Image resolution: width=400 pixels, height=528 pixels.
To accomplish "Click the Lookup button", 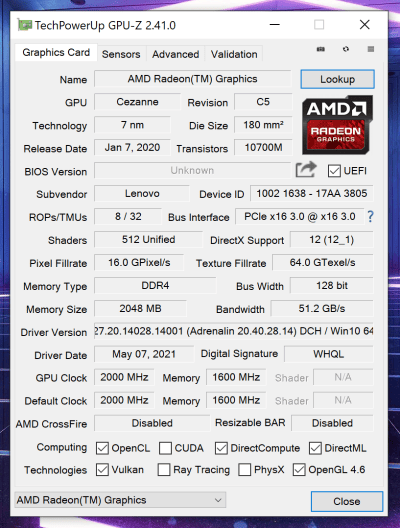I will pyautogui.click(x=337, y=79).
